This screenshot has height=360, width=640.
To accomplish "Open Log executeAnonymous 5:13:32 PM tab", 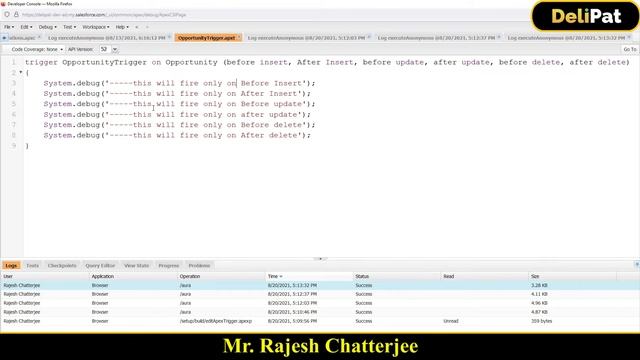I will (x=566, y=38).
